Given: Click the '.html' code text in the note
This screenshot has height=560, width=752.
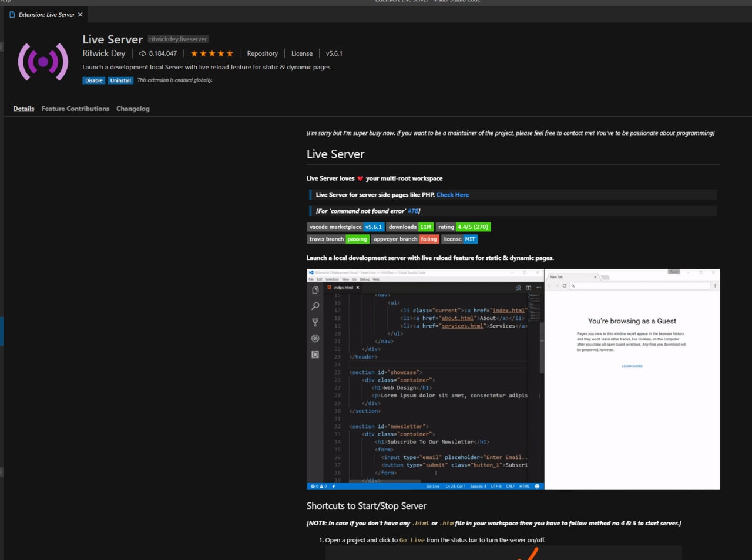Looking at the screenshot, I should coord(422,524).
